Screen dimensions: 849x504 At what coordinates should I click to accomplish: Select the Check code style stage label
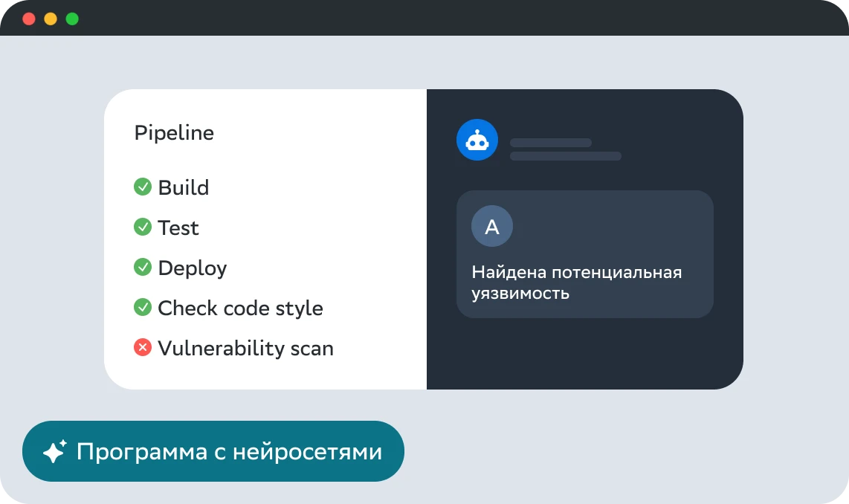(x=240, y=308)
